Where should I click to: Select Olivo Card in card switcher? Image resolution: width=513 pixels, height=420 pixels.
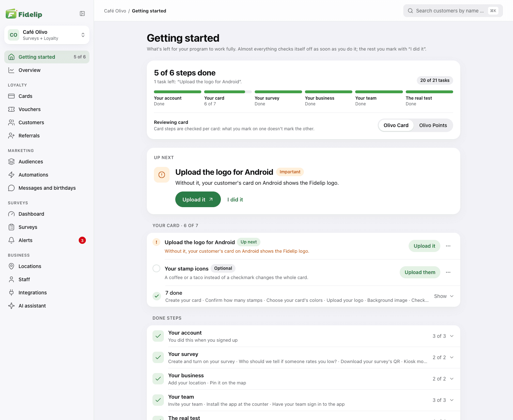396,125
